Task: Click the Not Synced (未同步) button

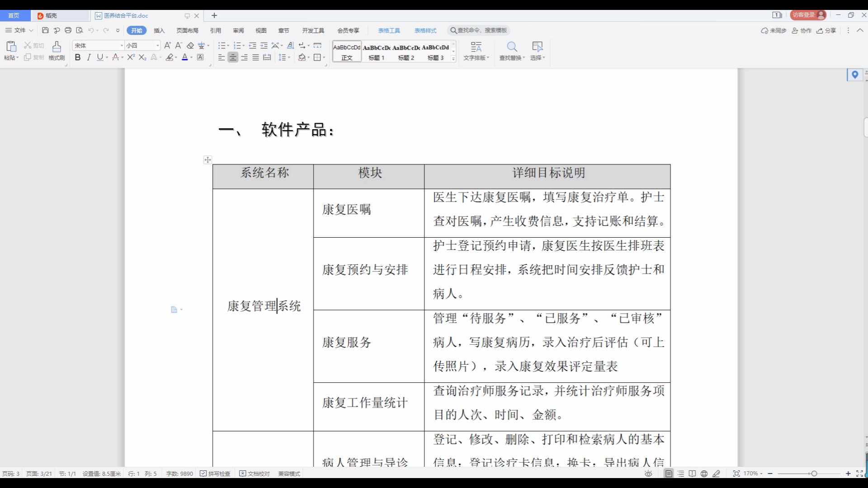Action: [774, 30]
